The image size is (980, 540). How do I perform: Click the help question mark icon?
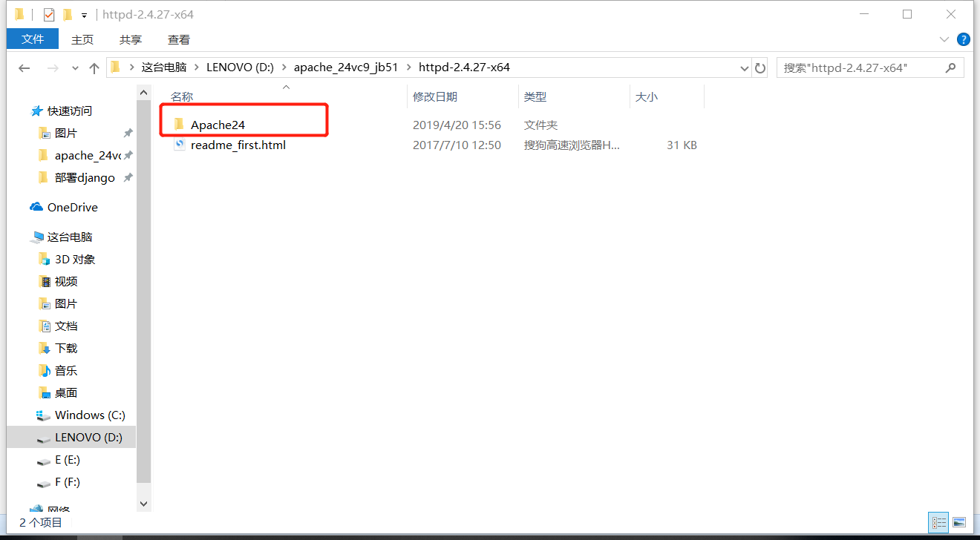coord(964,39)
